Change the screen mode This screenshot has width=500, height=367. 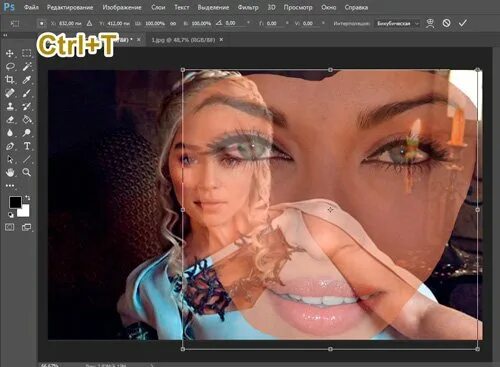(x=26, y=227)
